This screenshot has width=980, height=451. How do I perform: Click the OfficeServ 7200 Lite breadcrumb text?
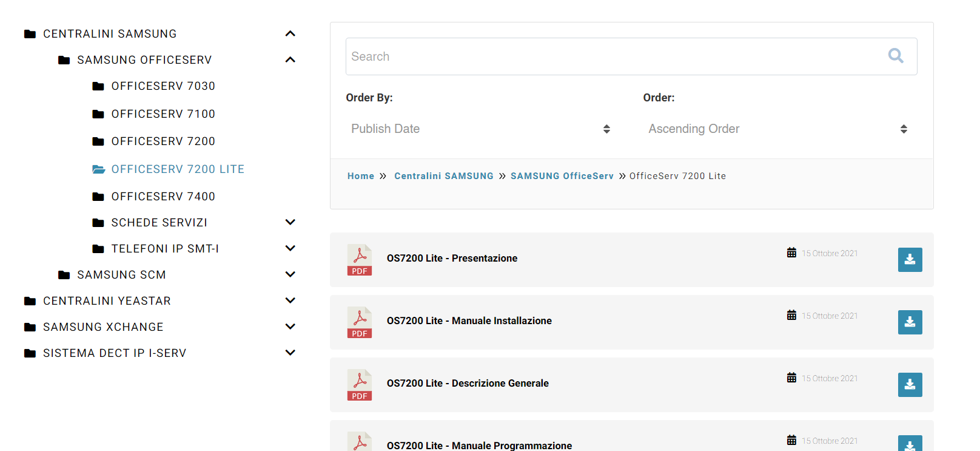[677, 176]
